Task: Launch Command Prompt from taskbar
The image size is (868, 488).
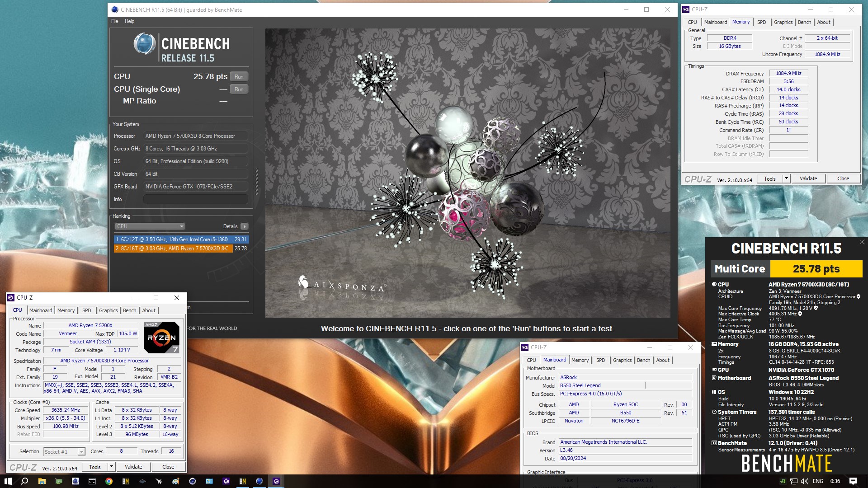Action: (x=92, y=481)
